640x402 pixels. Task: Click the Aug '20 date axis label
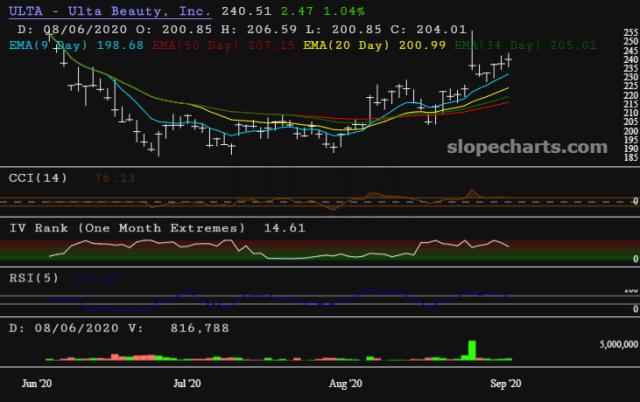click(344, 382)
